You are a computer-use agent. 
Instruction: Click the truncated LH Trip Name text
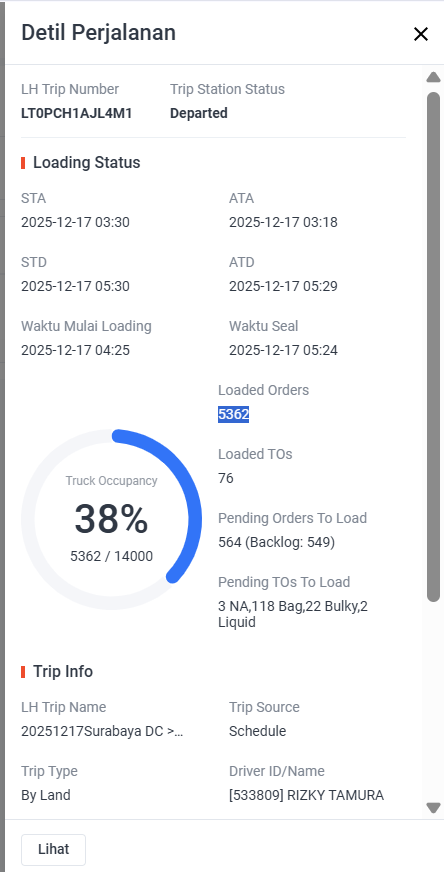tap(102, 731)
